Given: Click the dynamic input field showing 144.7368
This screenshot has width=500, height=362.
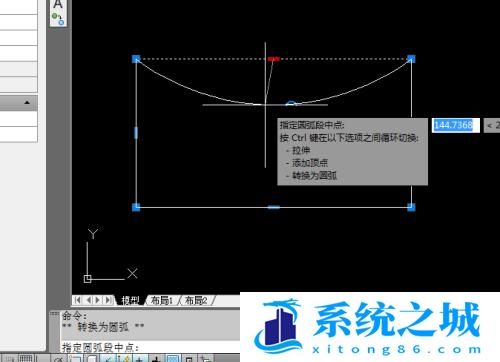Looking at the screenshot, I should click(x=456, y=125).
